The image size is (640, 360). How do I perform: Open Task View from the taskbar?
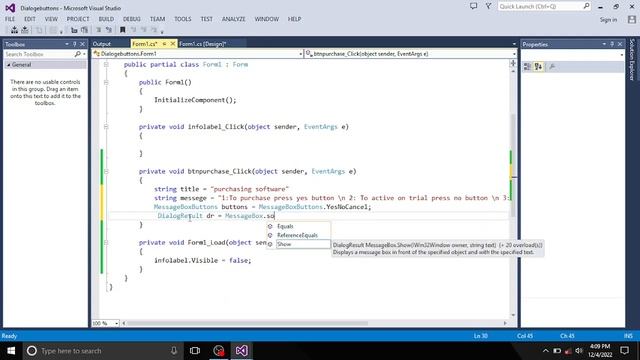(195, 351)
